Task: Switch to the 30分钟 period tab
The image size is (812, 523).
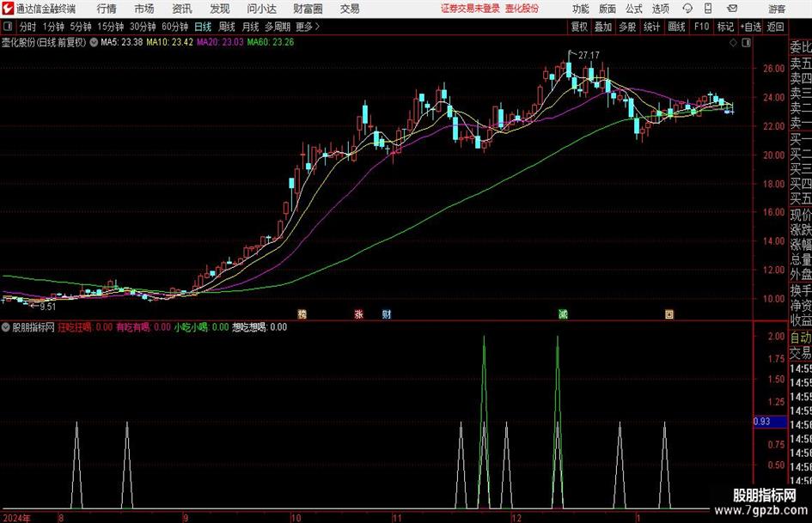Action: 143,27
